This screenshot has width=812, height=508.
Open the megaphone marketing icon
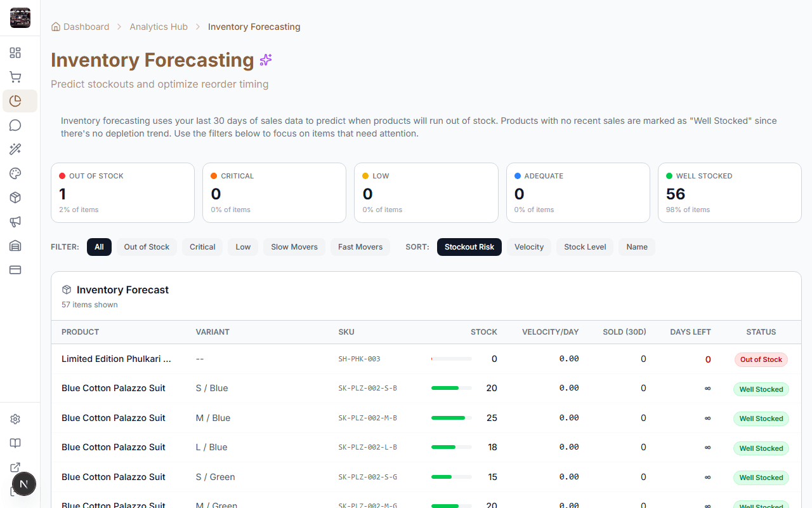pyautogui.click(x=15, y=221)
